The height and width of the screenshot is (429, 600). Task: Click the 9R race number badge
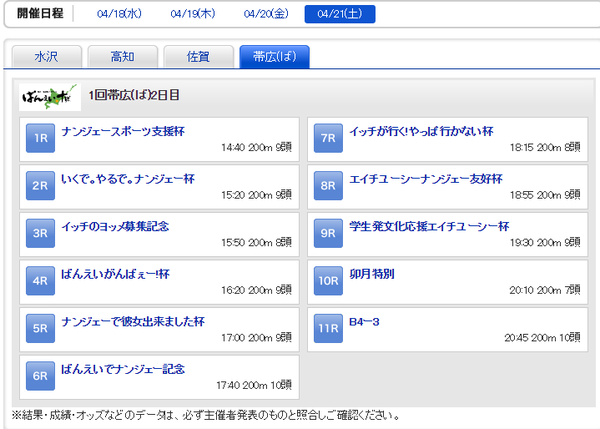pyautogui.click(x=328, y=233)
